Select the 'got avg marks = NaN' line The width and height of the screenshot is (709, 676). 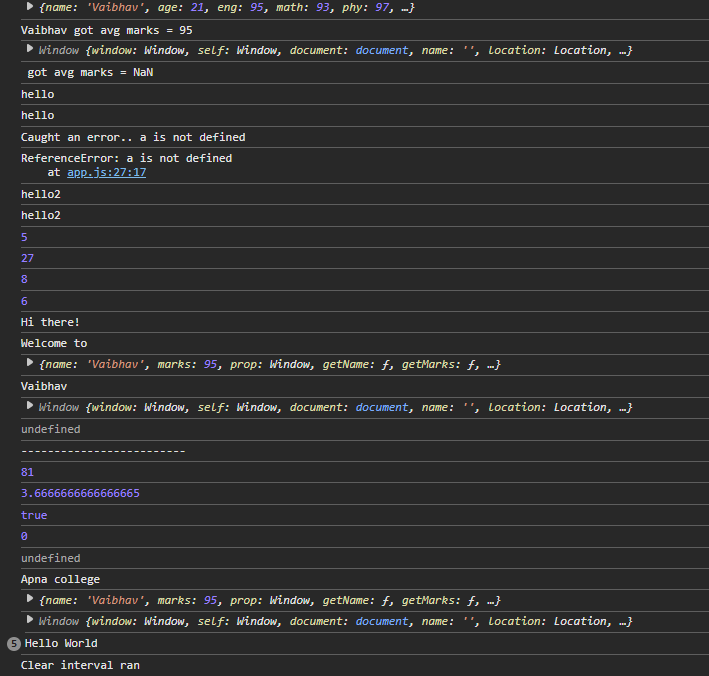tap(90, 72)
